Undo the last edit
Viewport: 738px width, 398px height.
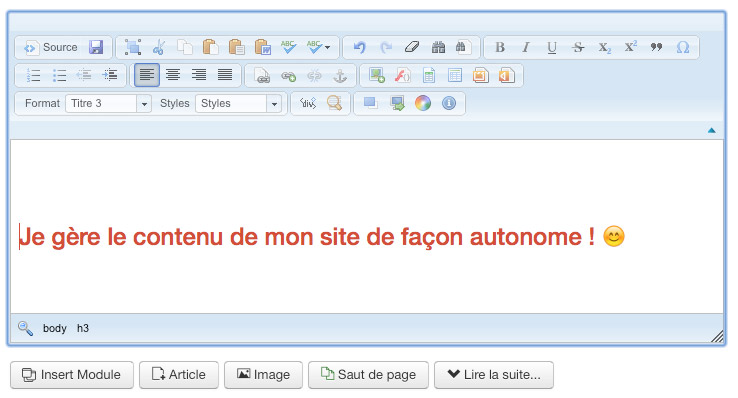point(360,47)
